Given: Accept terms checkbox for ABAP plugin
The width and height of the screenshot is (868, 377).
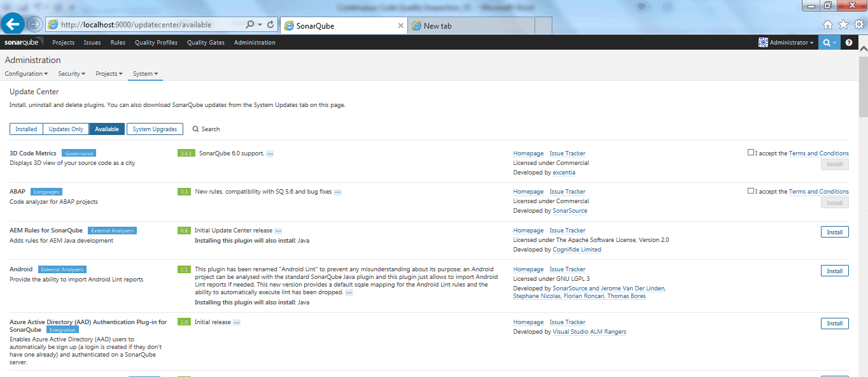Looking at the screenshot, I should 751,191.
